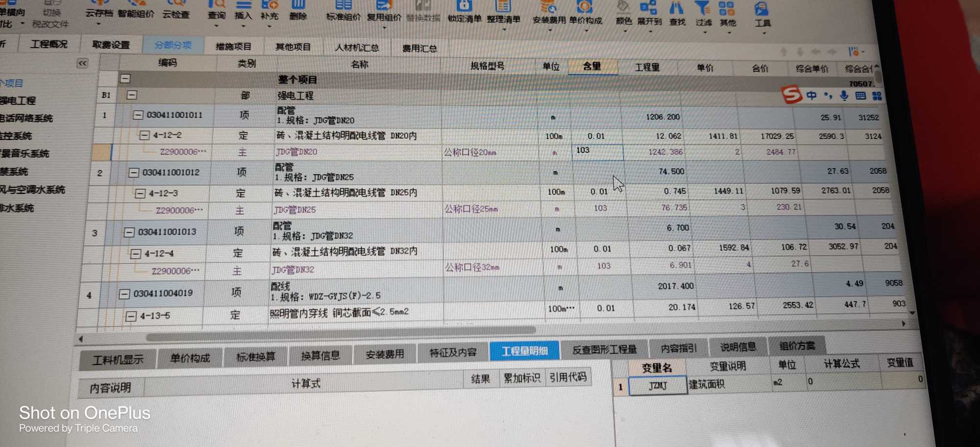980x447 pixels.
Task: Open 复用组价 tool
Action: (384, 12)
